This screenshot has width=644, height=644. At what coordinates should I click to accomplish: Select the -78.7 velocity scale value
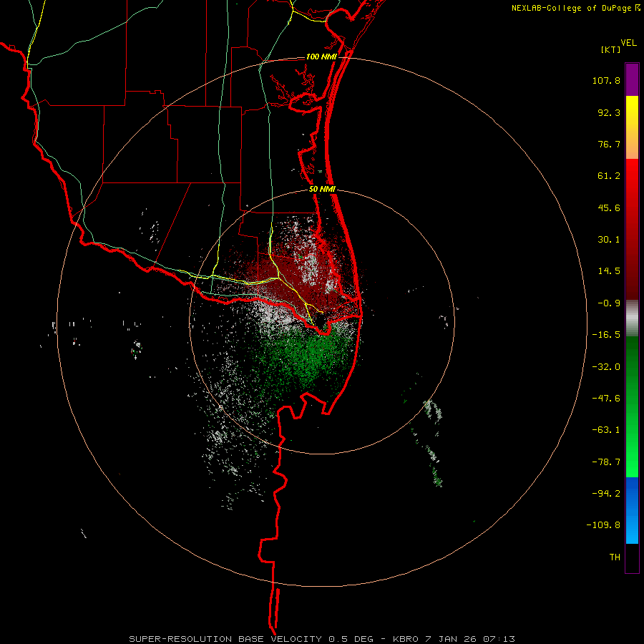pyautogui.click(x=606, y=462)
